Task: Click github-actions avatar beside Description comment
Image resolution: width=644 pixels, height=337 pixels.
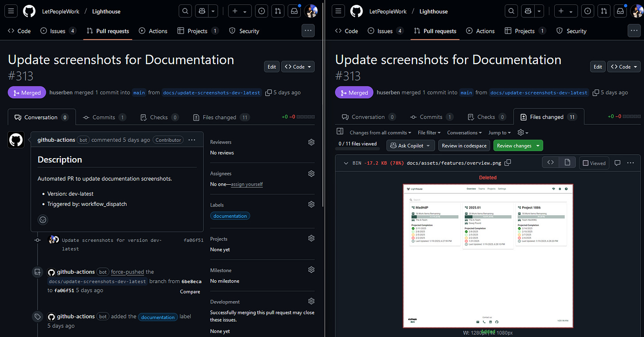Action: pos(16,140)
